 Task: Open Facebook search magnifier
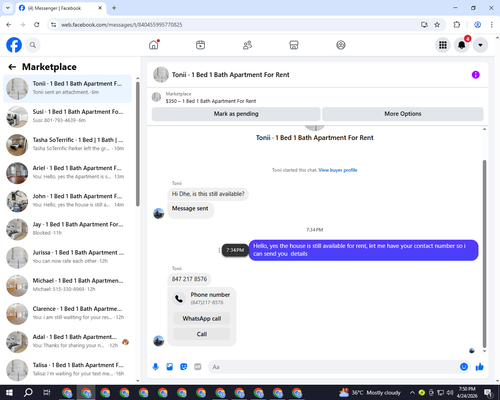33,45
